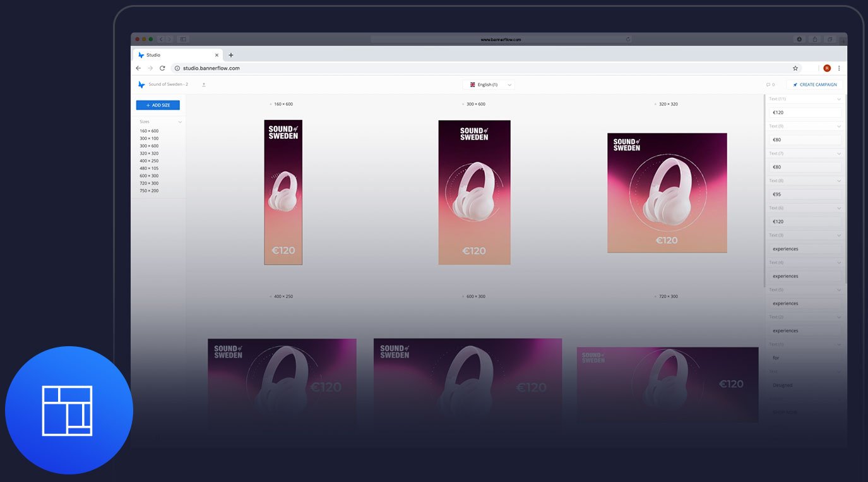Select the 160 × 600 size in list
Image resolution: width=868 pixels, height=482 pixels.
(x=149, y=131)
